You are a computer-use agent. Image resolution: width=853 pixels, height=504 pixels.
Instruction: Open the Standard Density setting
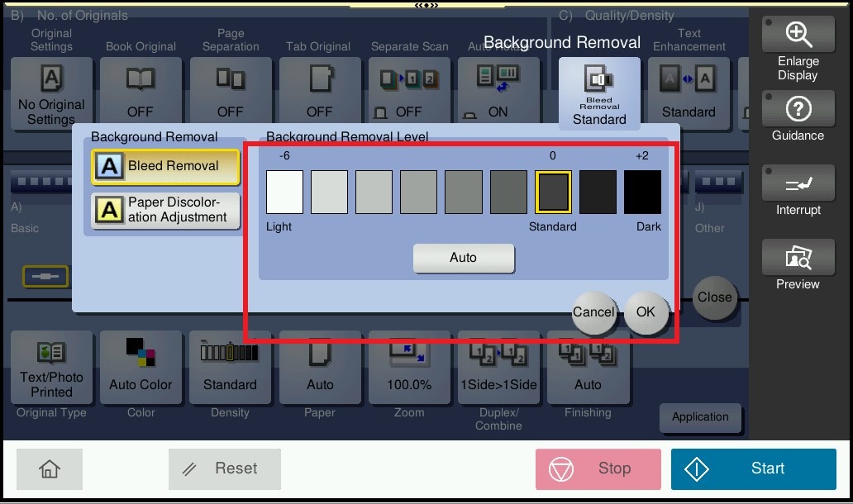point(230,367)
